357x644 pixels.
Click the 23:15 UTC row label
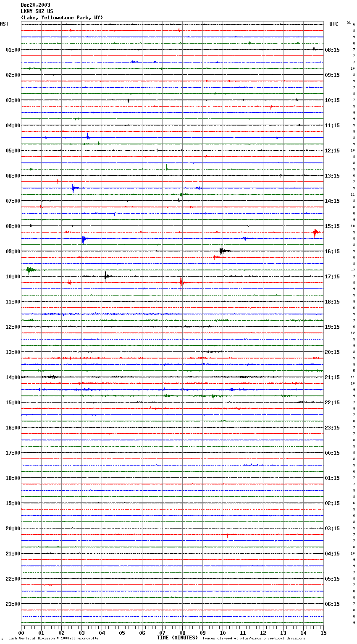332,428
